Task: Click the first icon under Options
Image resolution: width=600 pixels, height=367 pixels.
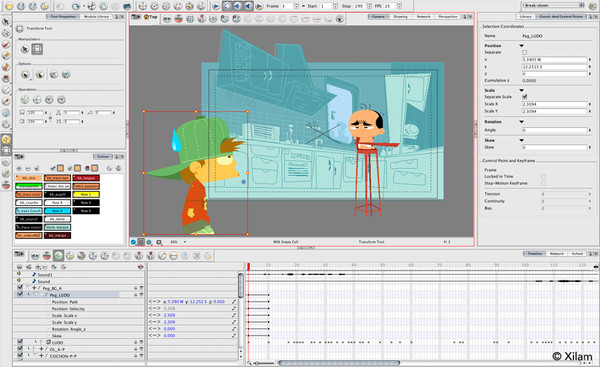Action: pyautogui.click(x=25, y=74)
